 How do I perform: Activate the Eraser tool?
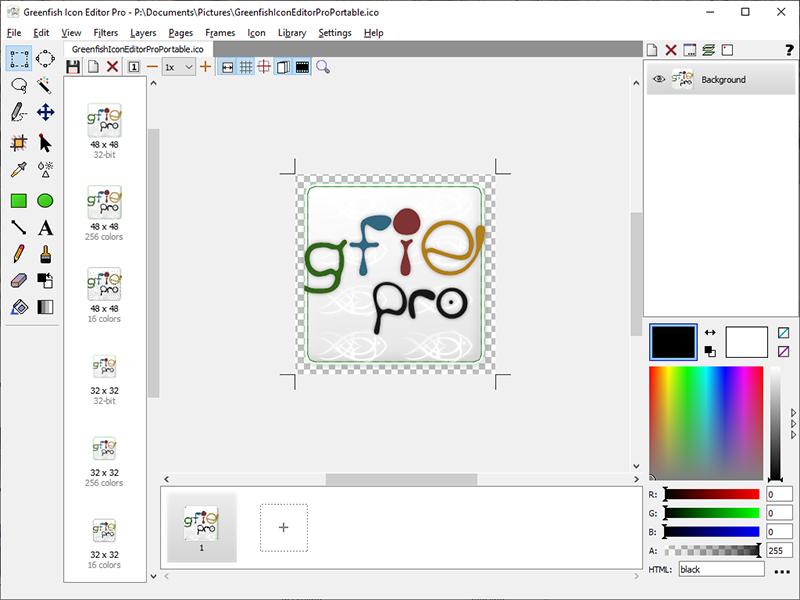click(x=18, y=281)
